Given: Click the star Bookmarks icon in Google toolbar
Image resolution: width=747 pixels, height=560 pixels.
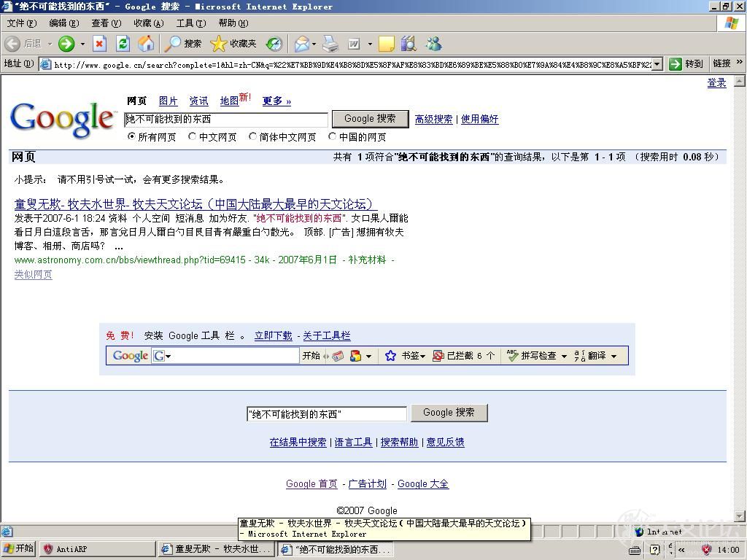Looking at the screenshot, I should 390,356.
